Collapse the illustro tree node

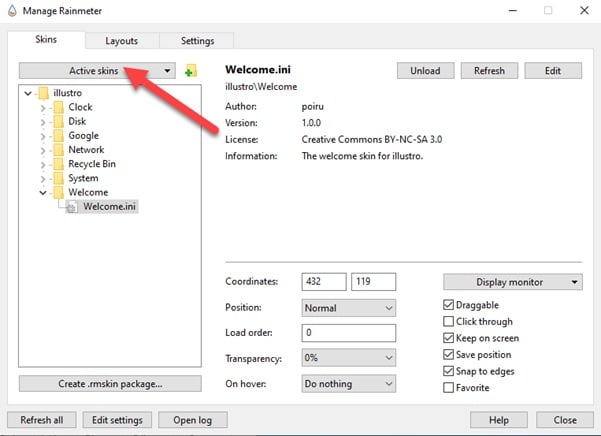point(28,93)
